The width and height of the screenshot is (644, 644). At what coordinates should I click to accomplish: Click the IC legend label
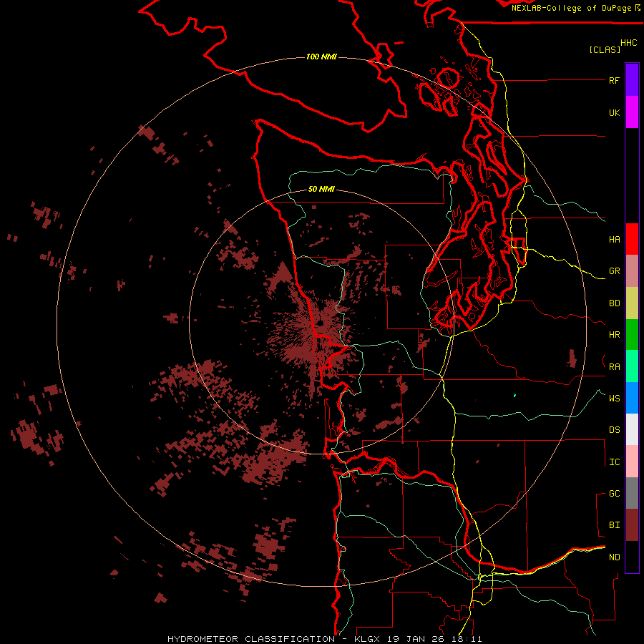coord(614,462)
